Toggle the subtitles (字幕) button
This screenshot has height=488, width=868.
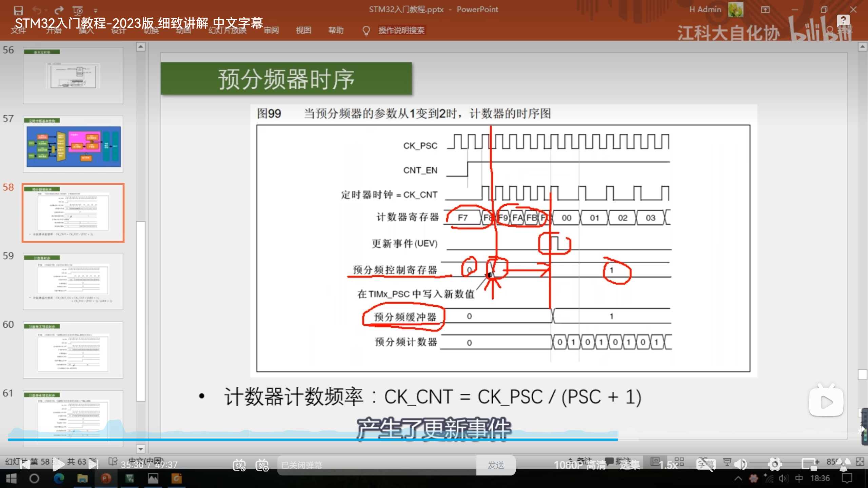(x=706, y=464)
